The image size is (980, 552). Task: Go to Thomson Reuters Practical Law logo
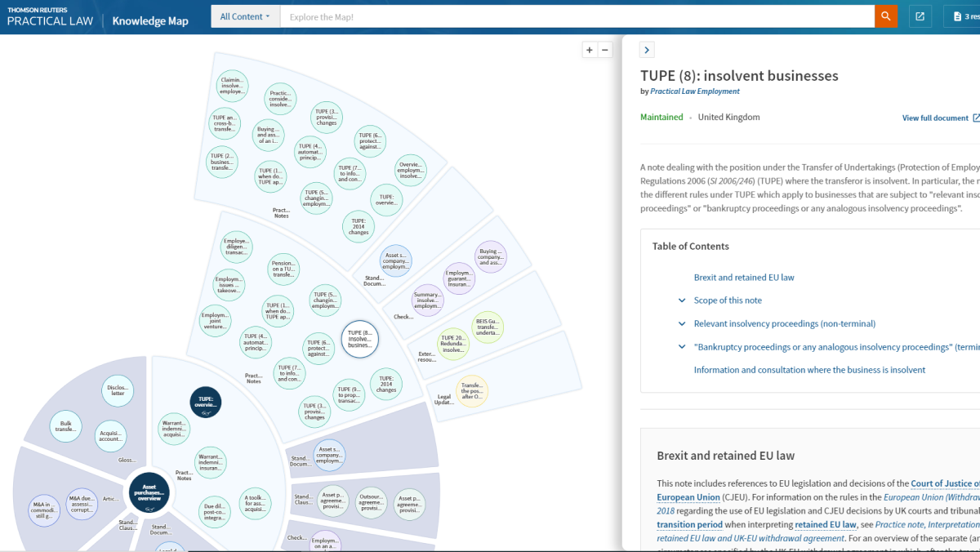tap(50, 16)
